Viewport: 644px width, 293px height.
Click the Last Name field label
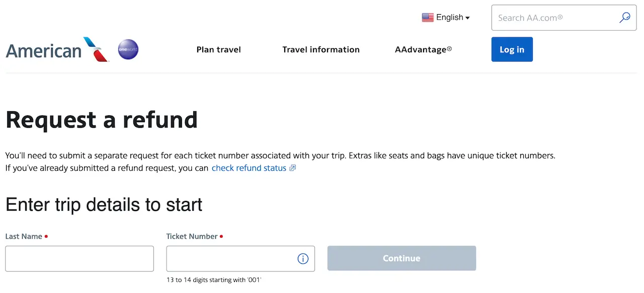tap(23, 236)
